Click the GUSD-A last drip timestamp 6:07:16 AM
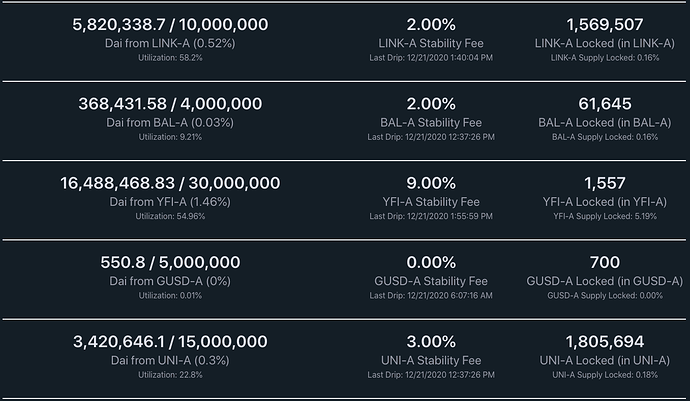This screenshot has height=401, width=690. pyautogui.click(x=431, y=295)
